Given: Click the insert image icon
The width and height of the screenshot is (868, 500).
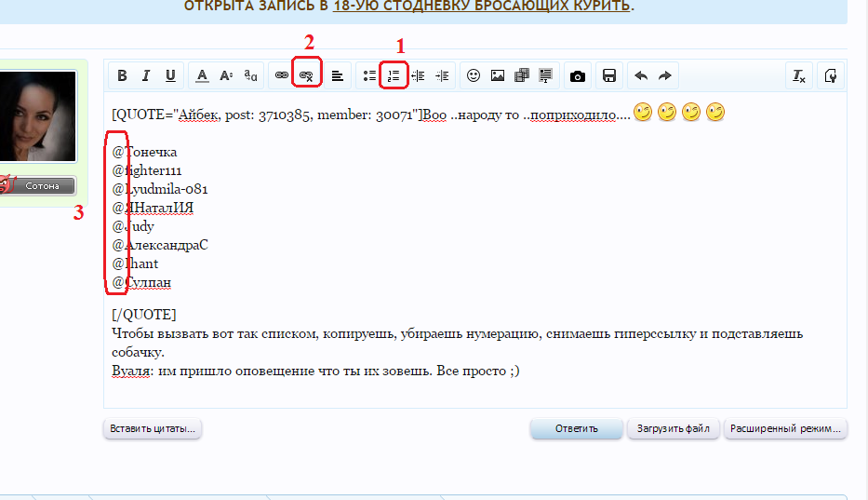Looking at the screenshot, I should coord(498,76).
